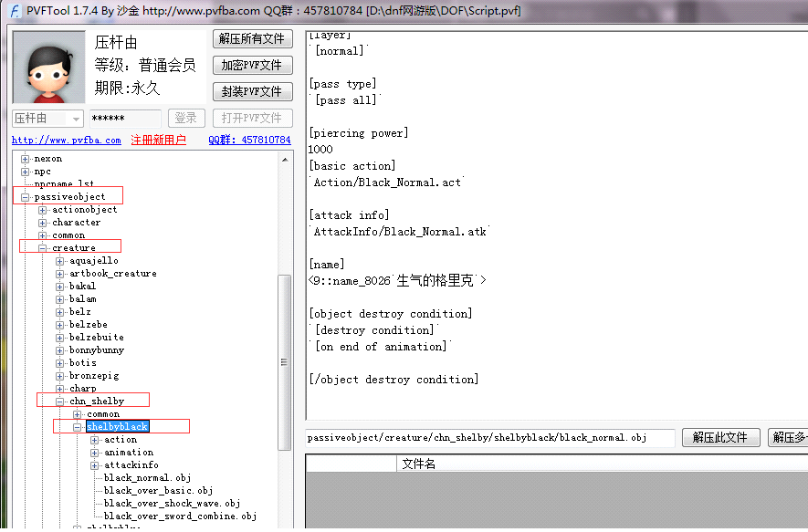808x532 pixels.
Task: Click 解压所有文件 button
Action: pyautogui.click(x=253, y=38)
